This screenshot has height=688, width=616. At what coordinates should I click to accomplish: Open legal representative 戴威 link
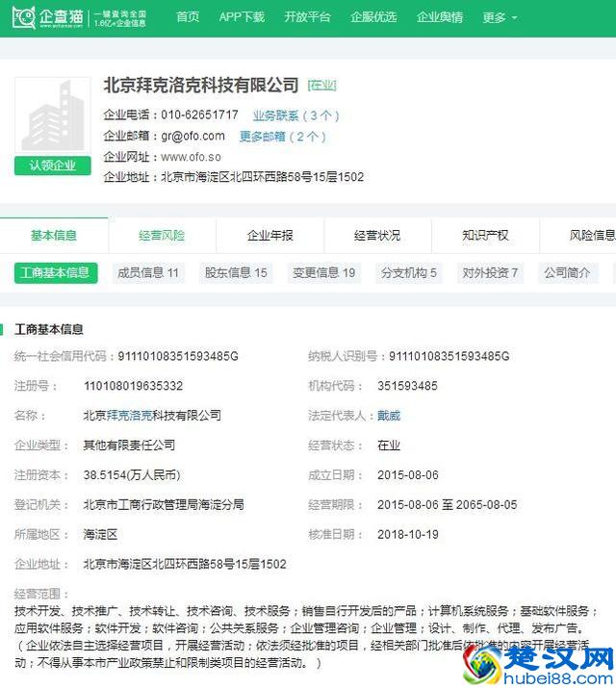389,415
